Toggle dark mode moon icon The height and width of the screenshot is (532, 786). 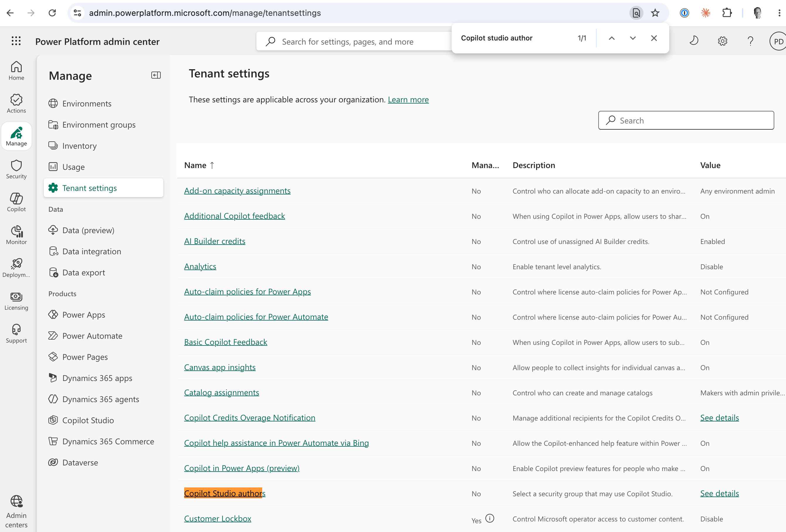(694, 41)
